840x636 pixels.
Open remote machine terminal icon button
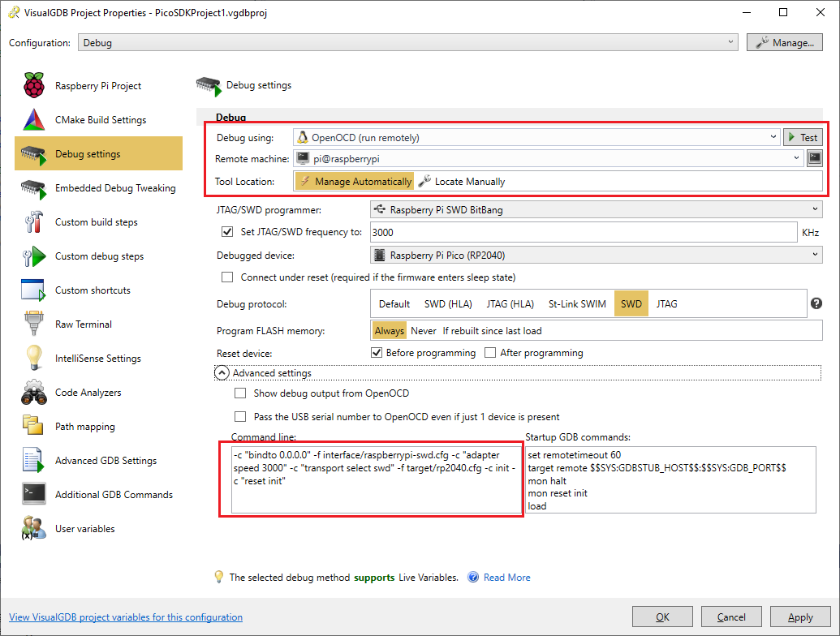click(x=814, y=158)
